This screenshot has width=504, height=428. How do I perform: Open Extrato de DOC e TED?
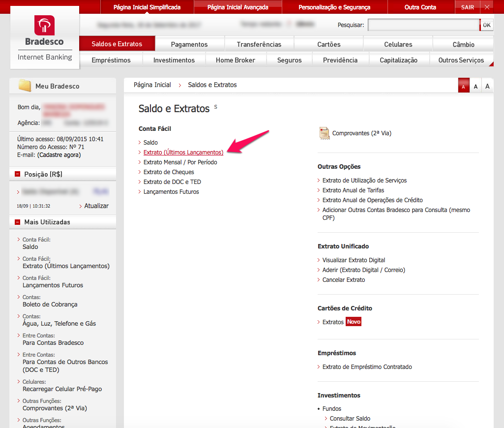click(172, 182)
